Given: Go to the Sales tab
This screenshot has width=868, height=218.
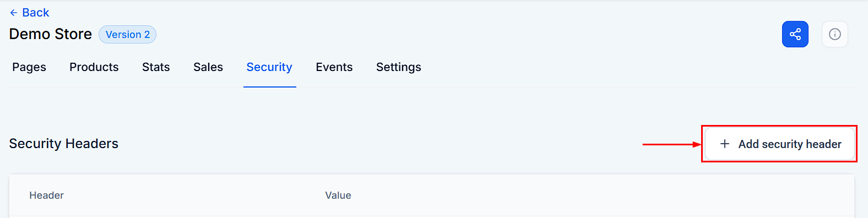Looking at the screenshot, I should (x=208, y=67).
